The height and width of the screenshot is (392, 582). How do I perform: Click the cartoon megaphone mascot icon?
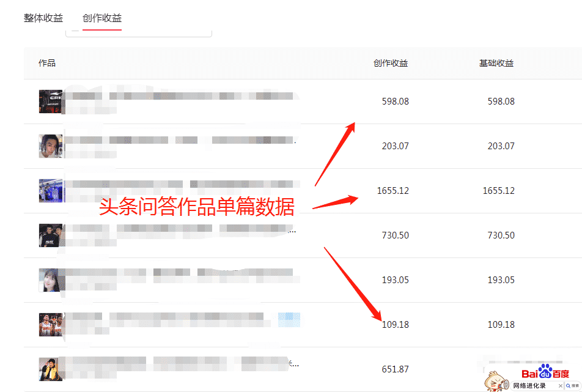tap(496, 382)
